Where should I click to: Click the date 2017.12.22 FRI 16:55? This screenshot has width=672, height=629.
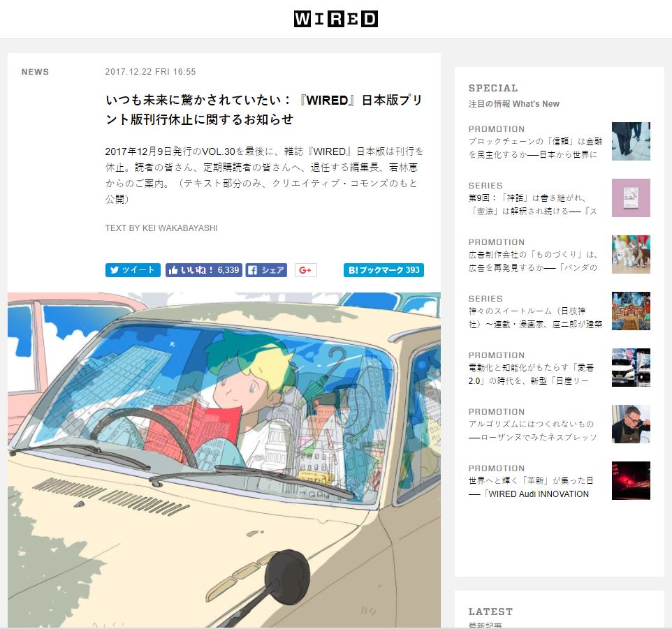[150, 72]
